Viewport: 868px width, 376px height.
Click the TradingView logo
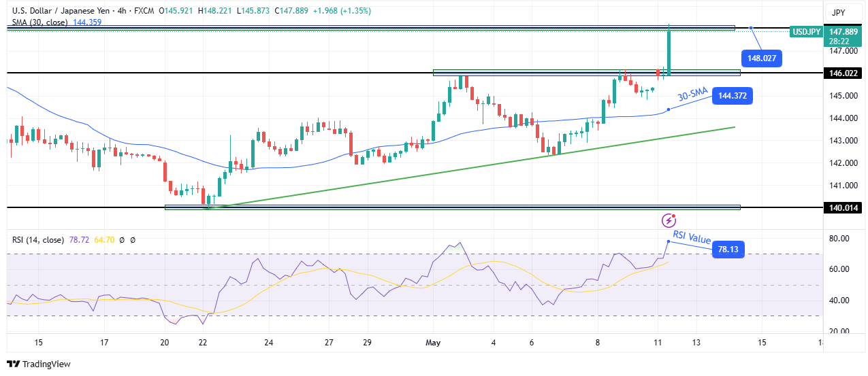(39, 364)
